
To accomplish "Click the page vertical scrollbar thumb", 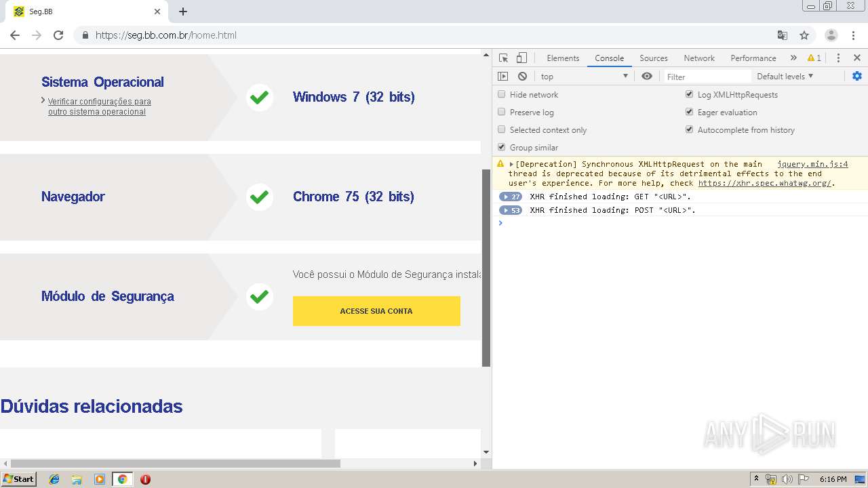I will pyautogui.click(x=486, y=268).
